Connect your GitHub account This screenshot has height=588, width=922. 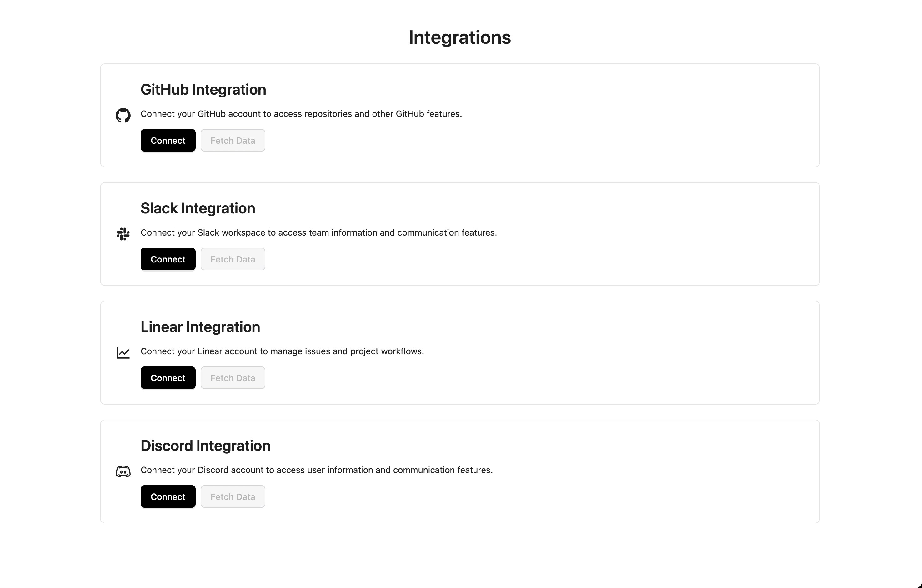pos(168,140)
